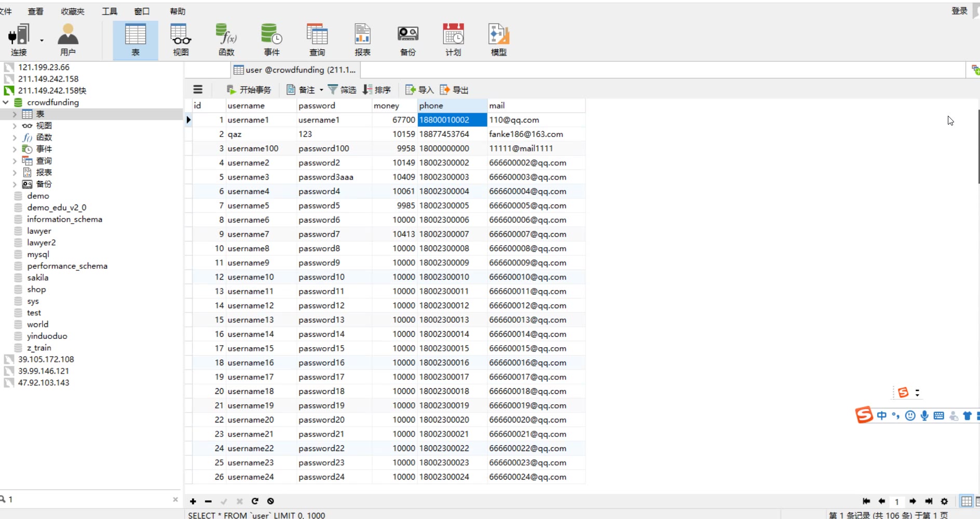Go to the next page of records
The image size is (980, 519).
(913, 501)
